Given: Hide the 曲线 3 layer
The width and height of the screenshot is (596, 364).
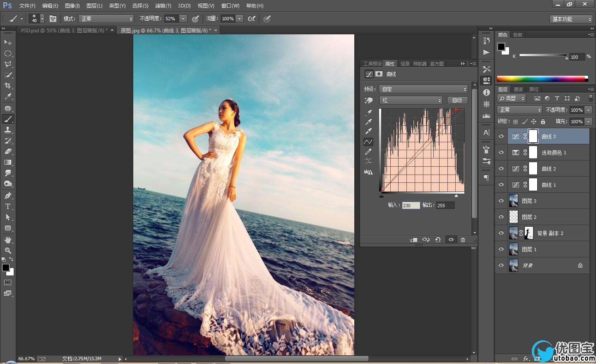Looking at the screenshot, I should point(501,136).
